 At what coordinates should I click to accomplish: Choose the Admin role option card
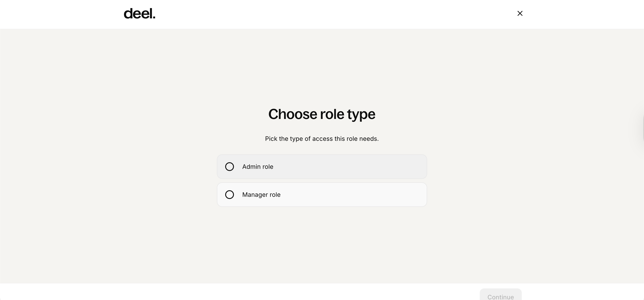pos(322,166)
